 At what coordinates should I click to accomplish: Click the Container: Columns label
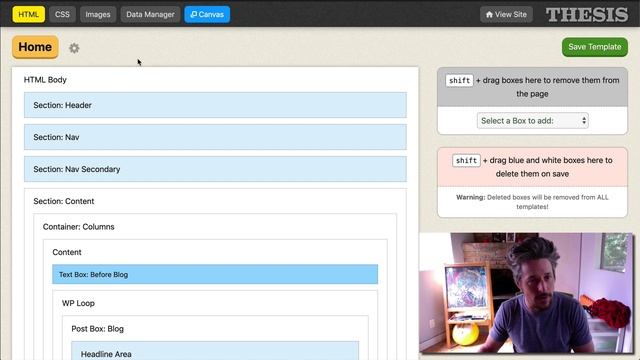pos(78,227)
